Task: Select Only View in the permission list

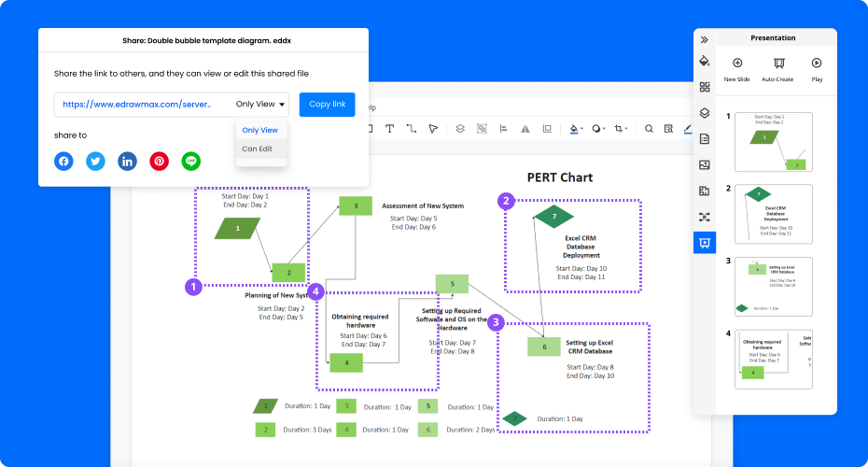Action: click(x=259, y=130)
